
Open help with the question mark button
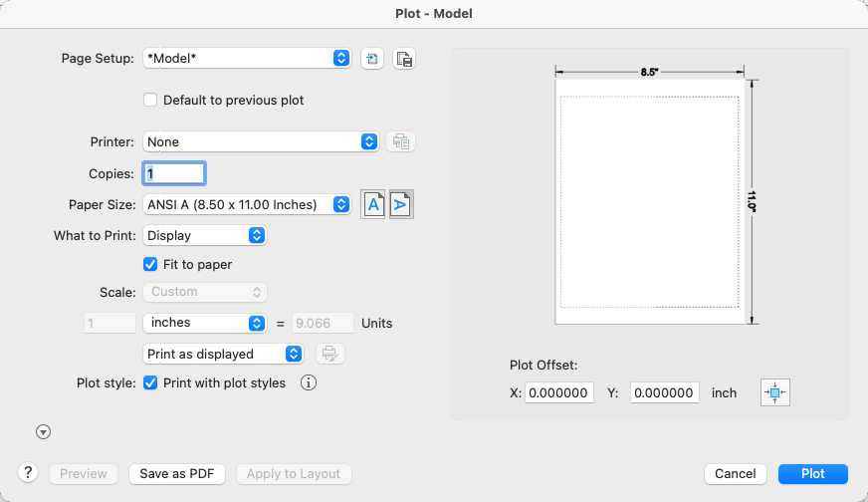pos(28,473)
